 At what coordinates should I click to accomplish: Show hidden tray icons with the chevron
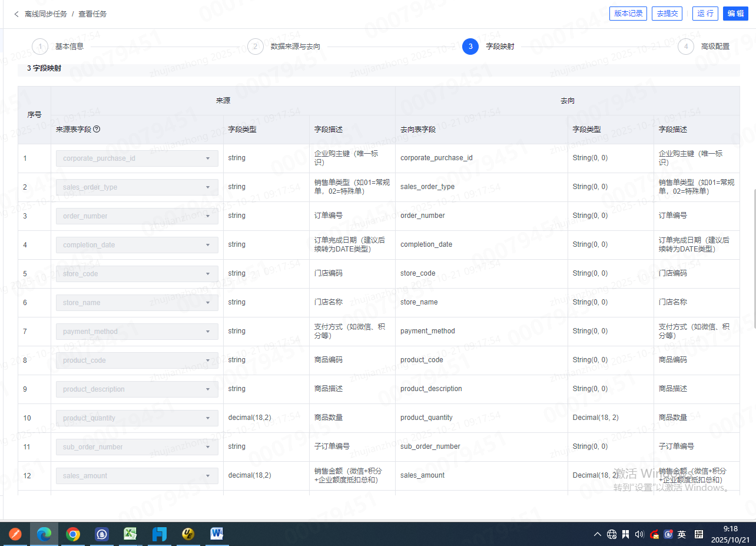[x=598, y=534]
